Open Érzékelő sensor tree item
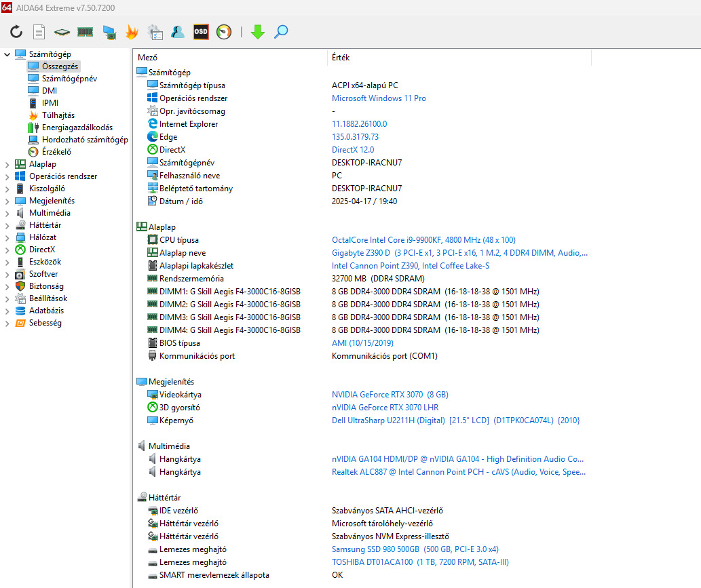This screenshot has width=701, height=588. coord(56,151)
